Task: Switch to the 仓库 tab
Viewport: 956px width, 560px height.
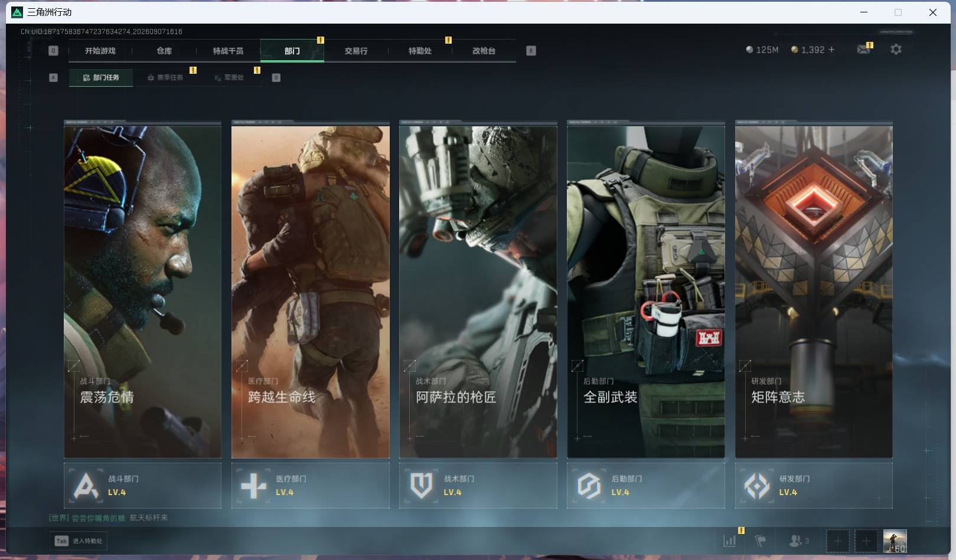Action: click(164, 51)
